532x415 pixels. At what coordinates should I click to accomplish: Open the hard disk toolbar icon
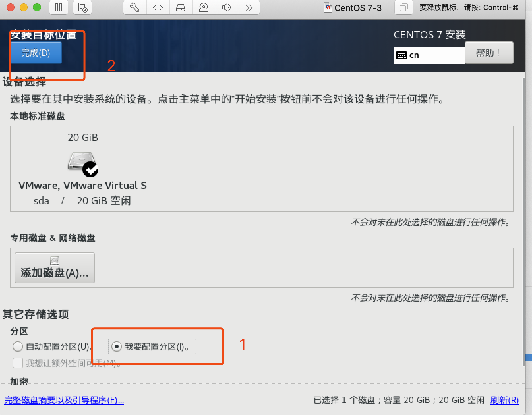[181, 7]
